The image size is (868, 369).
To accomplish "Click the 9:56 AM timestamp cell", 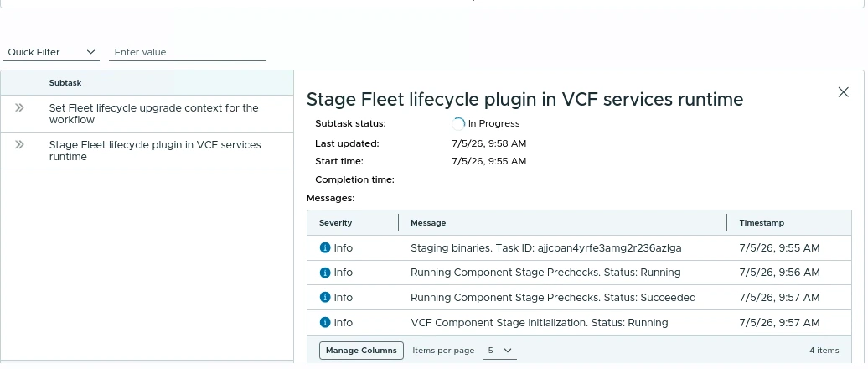I will [x=779, y=273].
